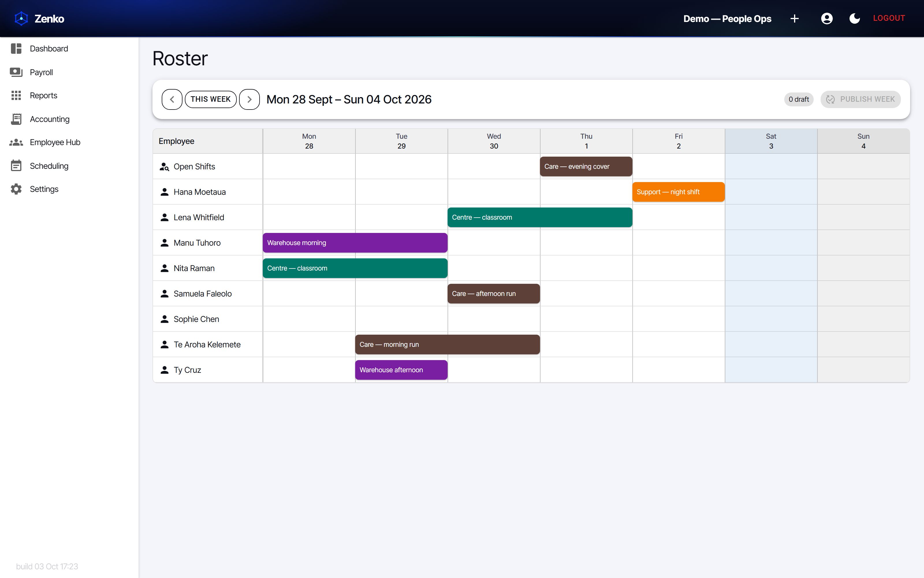
Task: Click the Sat 3 column header
Action: [771, 141]
